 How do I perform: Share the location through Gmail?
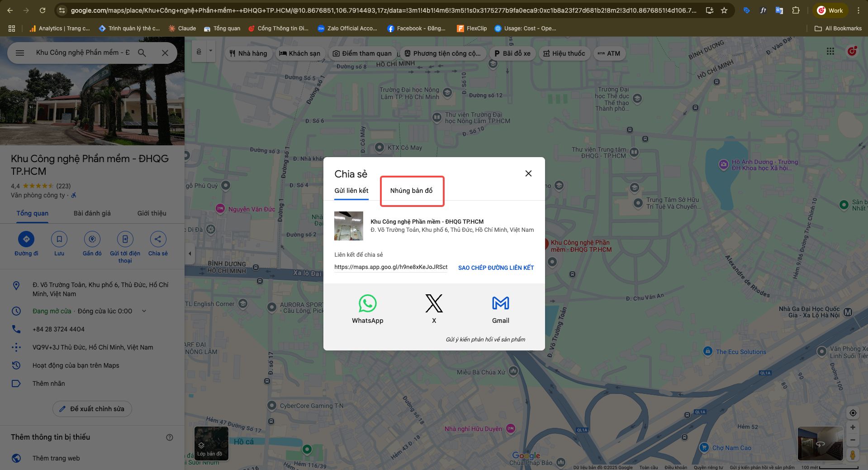pos(500,304)
